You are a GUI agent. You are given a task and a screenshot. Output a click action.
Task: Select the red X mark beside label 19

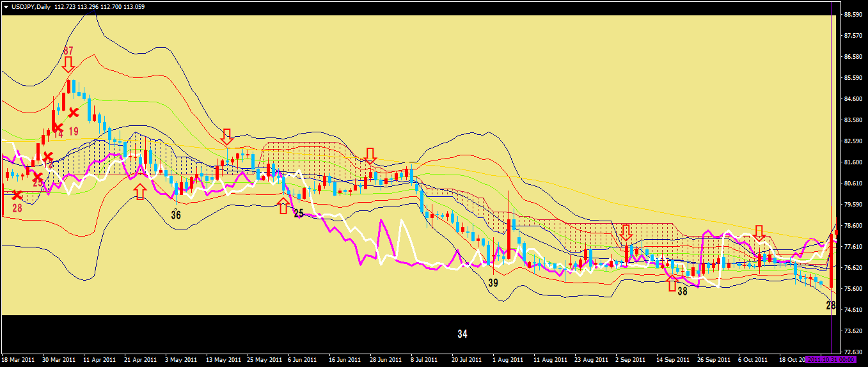[74, 113]
